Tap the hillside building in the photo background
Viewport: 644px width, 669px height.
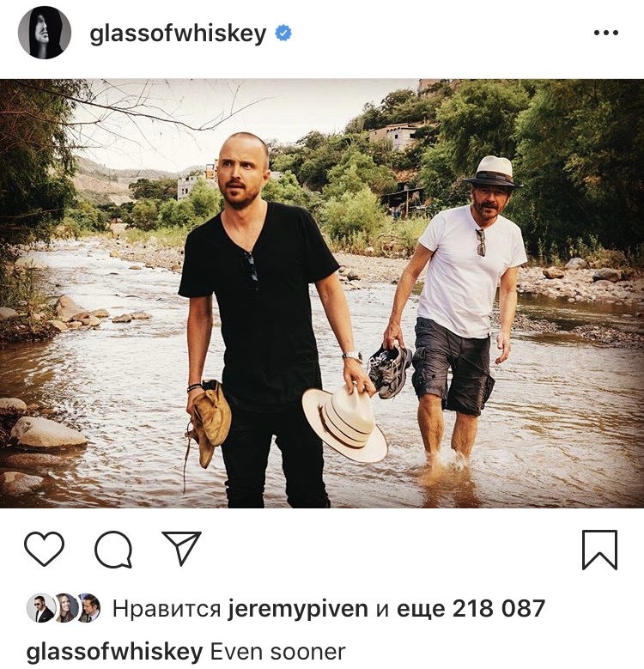[x=392, y=135]
